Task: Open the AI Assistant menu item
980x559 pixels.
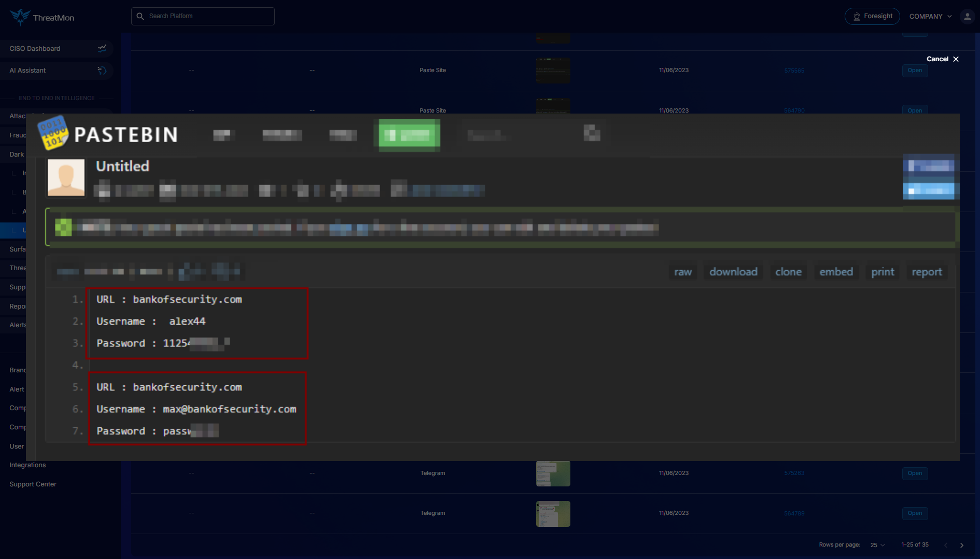Action: pyautogui.click(x=57, y=70)
